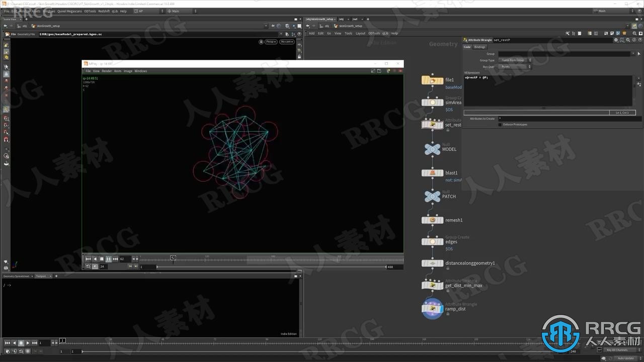Viewport: 644px width, 362px height.
Task: Click the group selection arrow icon
Action: (639, 54)
